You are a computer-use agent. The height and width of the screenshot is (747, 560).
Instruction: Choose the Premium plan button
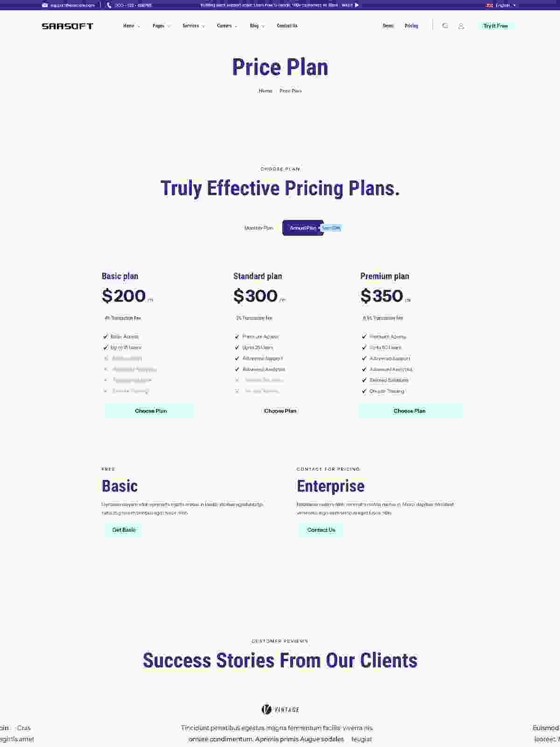point(409,411)
